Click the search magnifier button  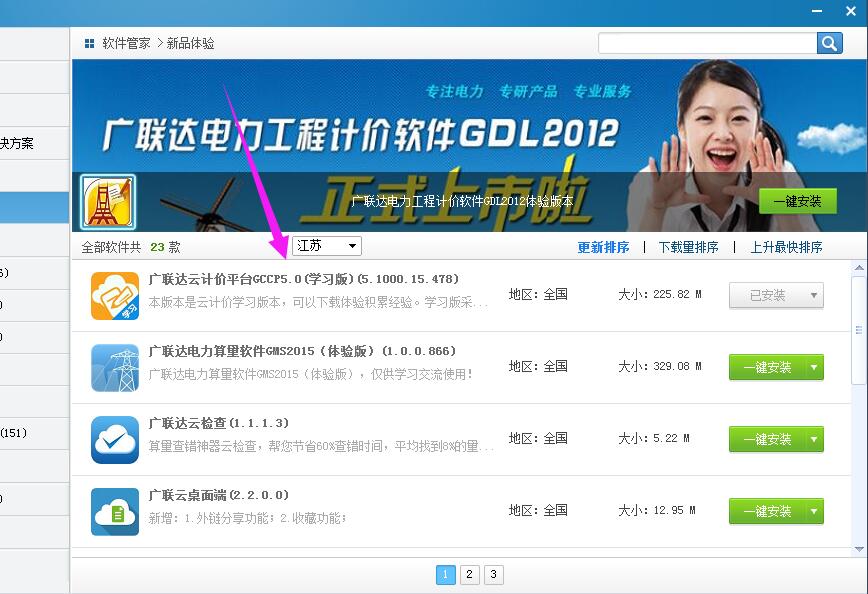829,43
